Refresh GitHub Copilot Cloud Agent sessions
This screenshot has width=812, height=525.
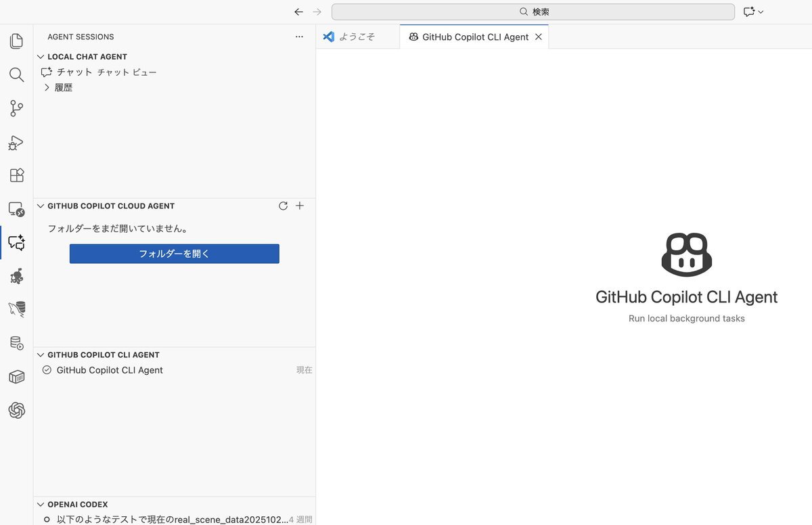pyautogui.click(x=283, y=206)
